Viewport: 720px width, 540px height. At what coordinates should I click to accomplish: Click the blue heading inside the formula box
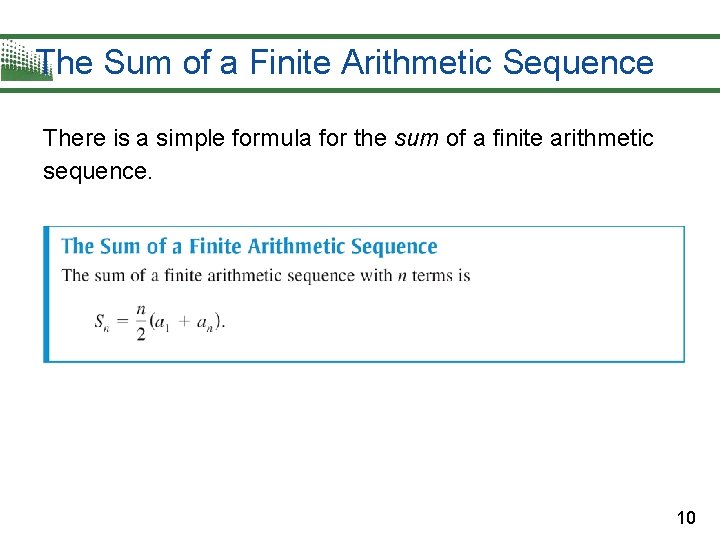(250, 246)
